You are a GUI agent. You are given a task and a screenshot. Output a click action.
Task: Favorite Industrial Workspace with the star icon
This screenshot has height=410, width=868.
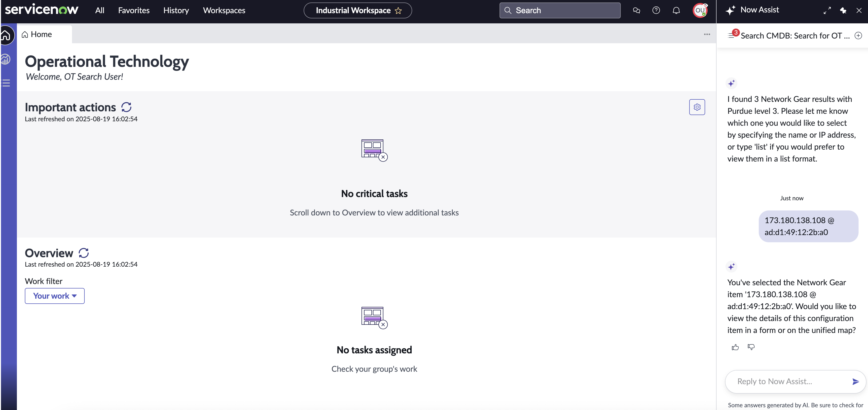pyautogui.click(x=398, y=10)
